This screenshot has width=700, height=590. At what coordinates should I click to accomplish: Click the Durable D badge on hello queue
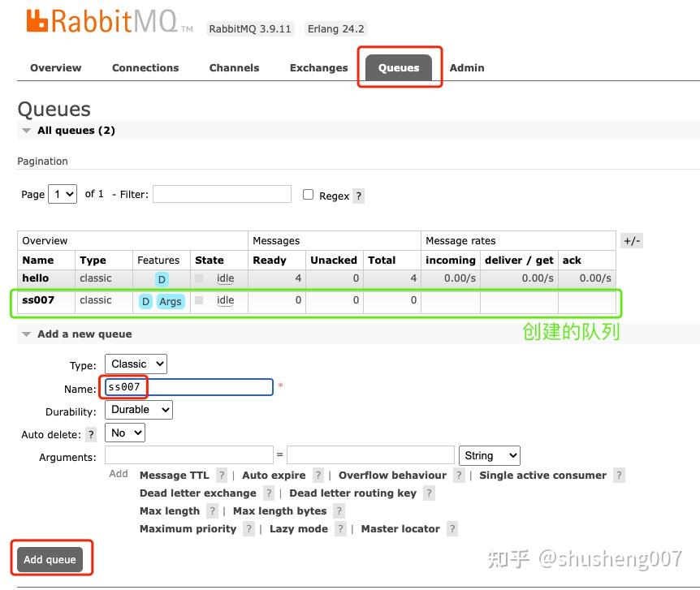161,278
